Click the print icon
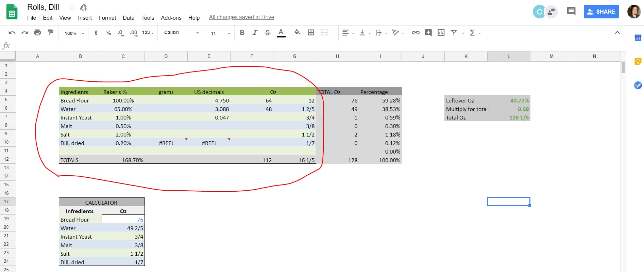Image resolution: width=644 pixels, height=272 pixels. point(37,33)
